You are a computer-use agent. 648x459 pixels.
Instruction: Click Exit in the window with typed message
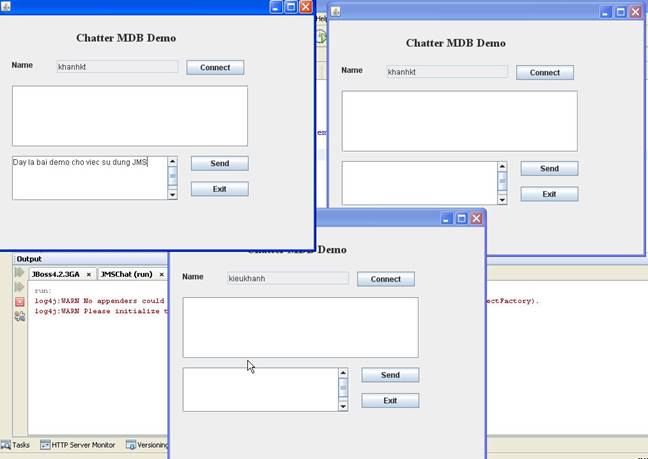tap(219, 189)
